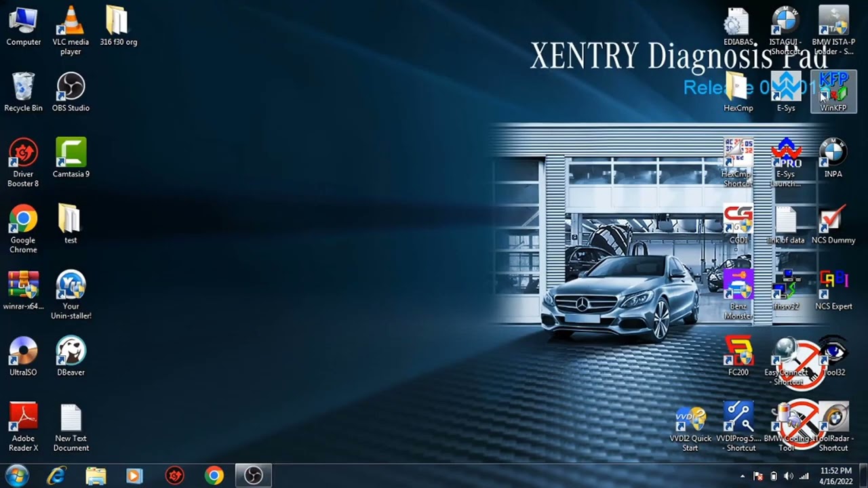Open the Computer desktop icon

coord(23,27)
